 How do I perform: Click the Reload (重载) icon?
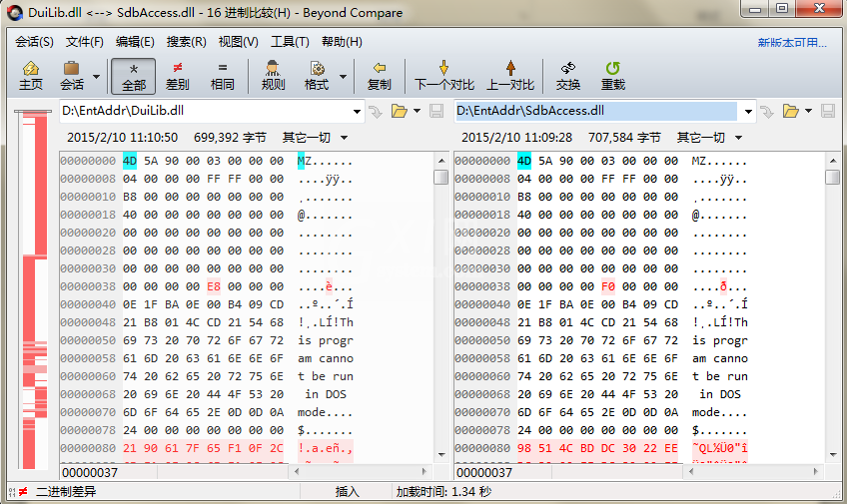612,76
